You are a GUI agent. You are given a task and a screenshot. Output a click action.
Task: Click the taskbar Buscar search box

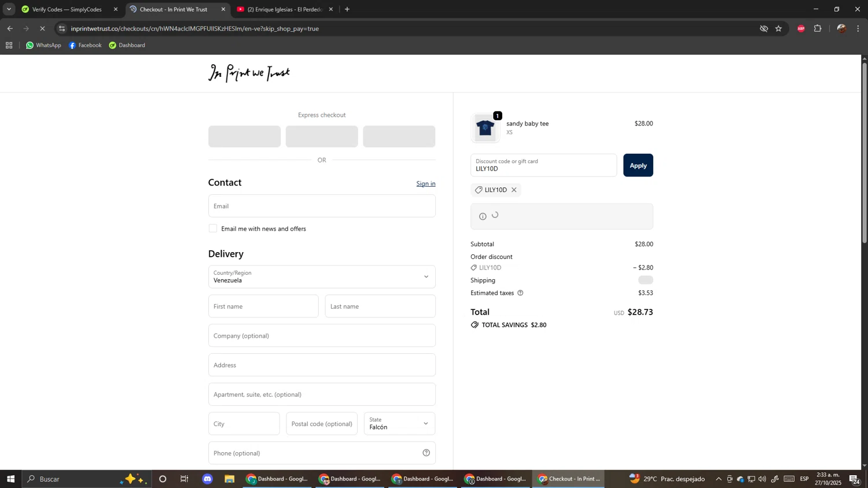pyautogui.click(x=87, y=479)
